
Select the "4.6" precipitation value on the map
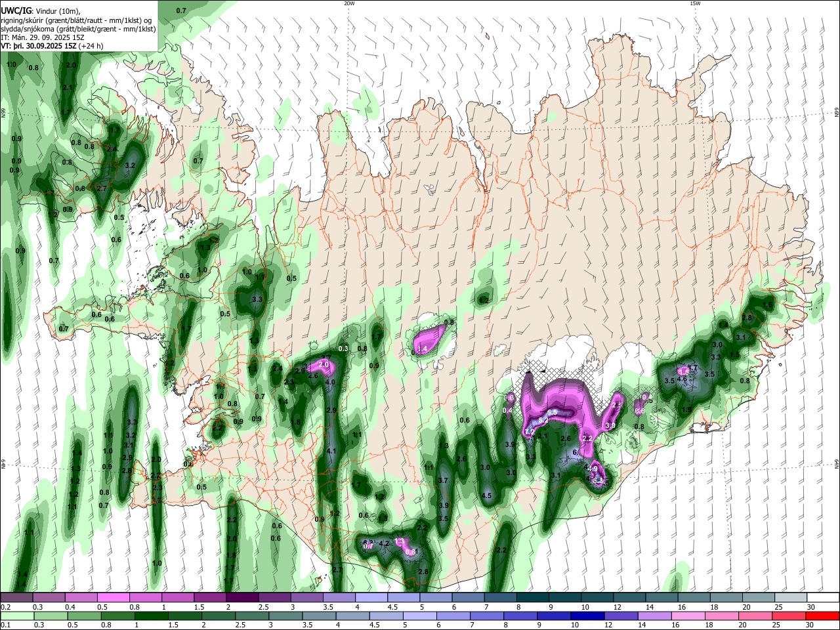[x=682, y=379]
